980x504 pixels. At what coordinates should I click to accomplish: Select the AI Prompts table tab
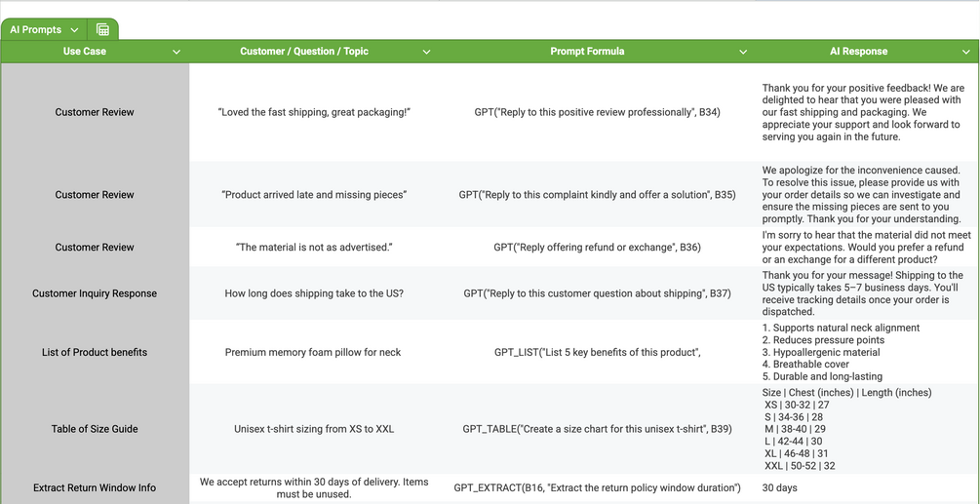point(36,30)
